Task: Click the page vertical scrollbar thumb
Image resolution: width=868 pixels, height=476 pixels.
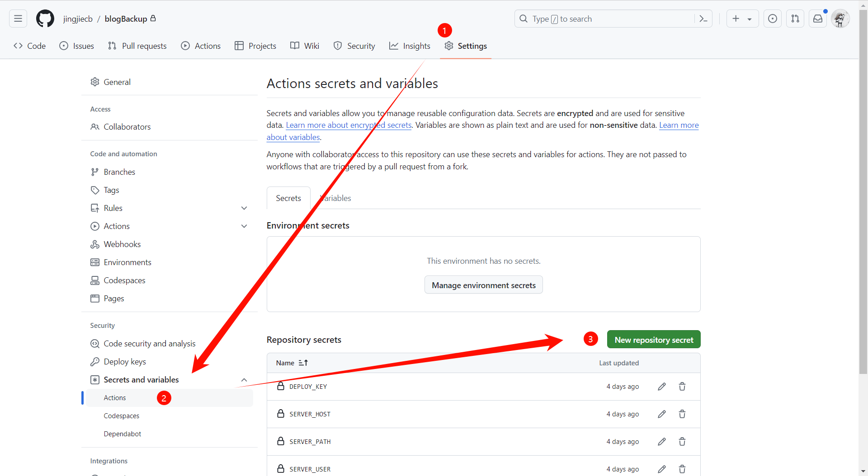Action: [x=863, y=192]
